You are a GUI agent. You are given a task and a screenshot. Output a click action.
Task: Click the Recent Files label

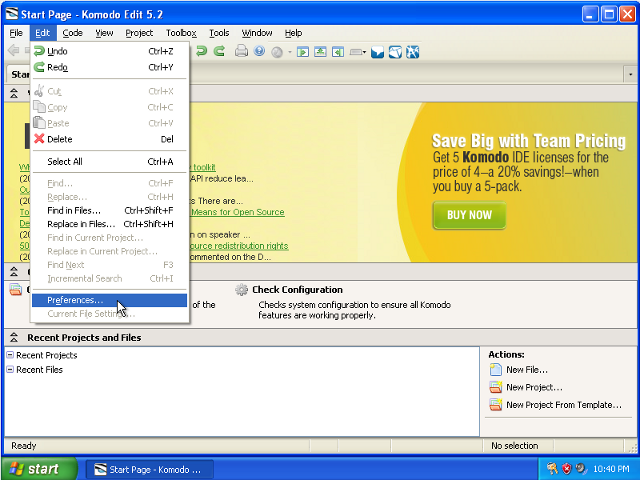tap(40, 370)
